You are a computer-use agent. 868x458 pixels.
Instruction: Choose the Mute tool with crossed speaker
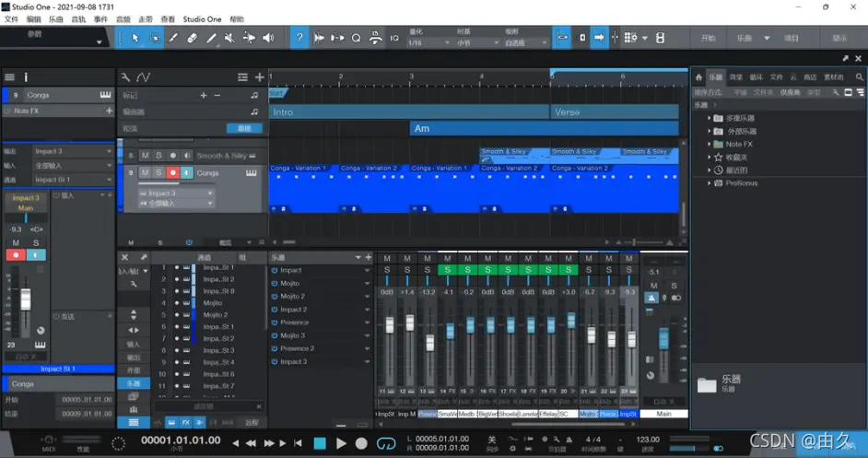[x=229, y=38]
